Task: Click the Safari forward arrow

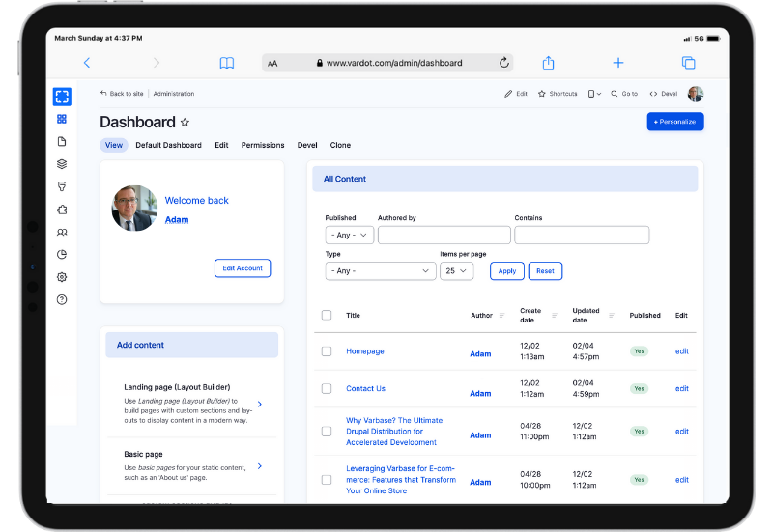Action: click(x=157, y=63)
